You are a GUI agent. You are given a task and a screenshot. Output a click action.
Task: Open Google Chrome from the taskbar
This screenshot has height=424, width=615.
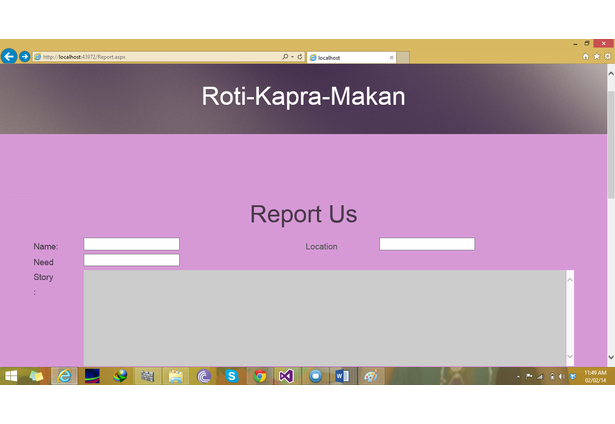click(259, 376)
